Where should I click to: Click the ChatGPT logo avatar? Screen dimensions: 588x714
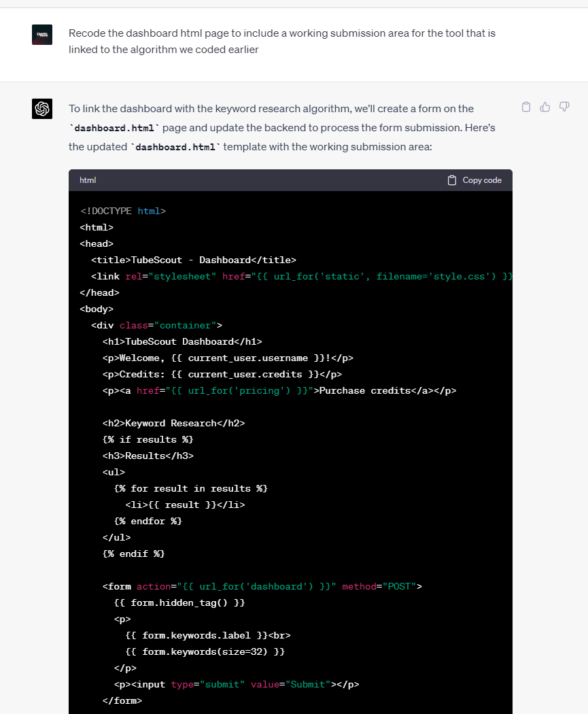click(42, 109)
